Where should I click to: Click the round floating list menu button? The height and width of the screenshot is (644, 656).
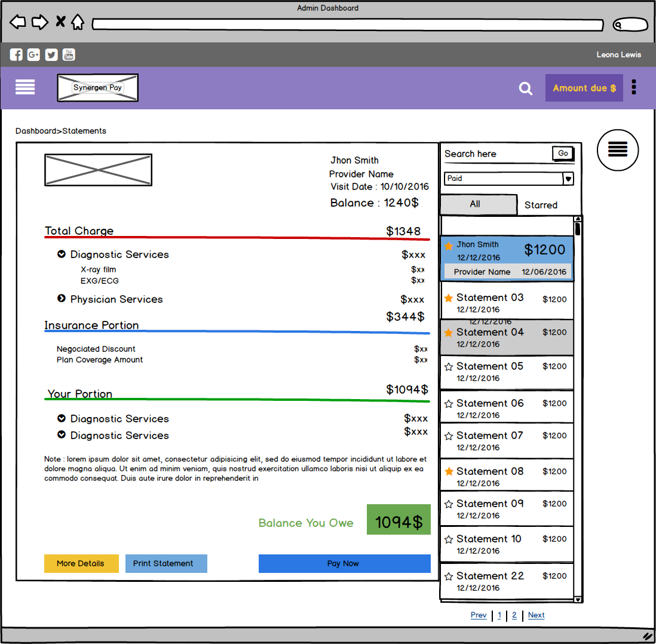click(618, 150)
